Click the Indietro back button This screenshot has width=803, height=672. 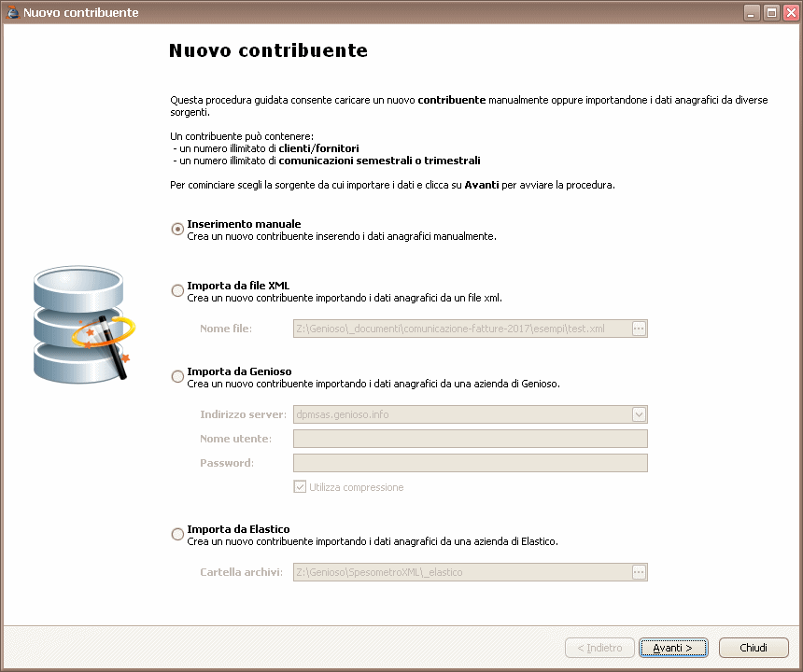599,648
